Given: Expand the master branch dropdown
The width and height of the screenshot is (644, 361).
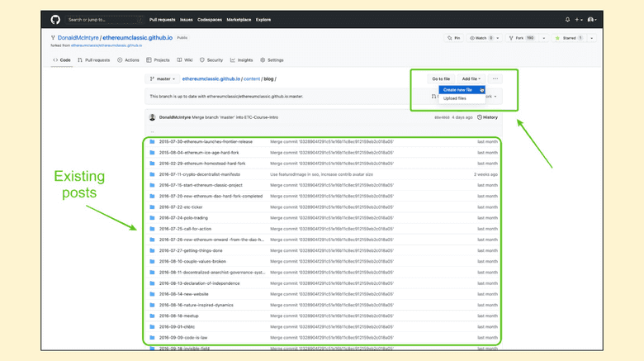Looking at the screenshot, I should pyautogui.click(x=162, y=78).
